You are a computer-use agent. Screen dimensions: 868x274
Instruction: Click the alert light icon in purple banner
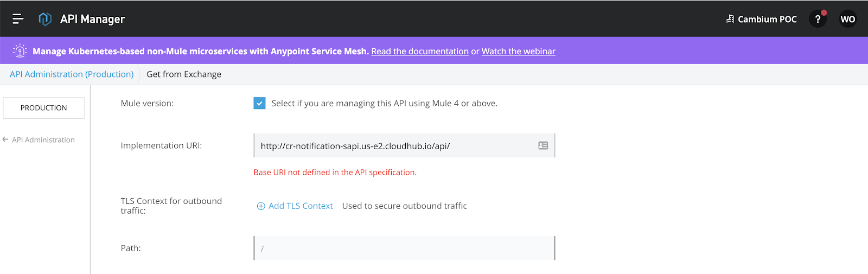20,51
